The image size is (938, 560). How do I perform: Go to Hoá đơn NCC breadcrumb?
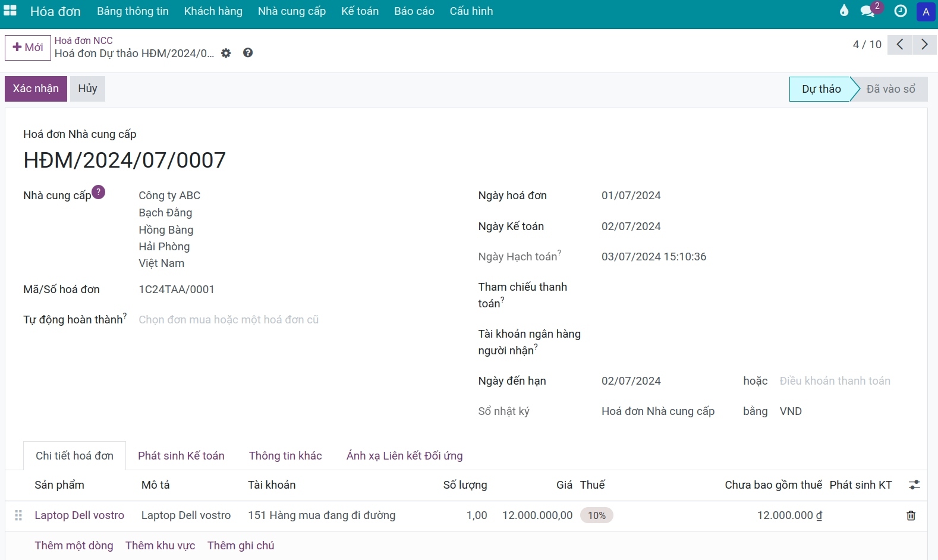(x=84, y=40)
